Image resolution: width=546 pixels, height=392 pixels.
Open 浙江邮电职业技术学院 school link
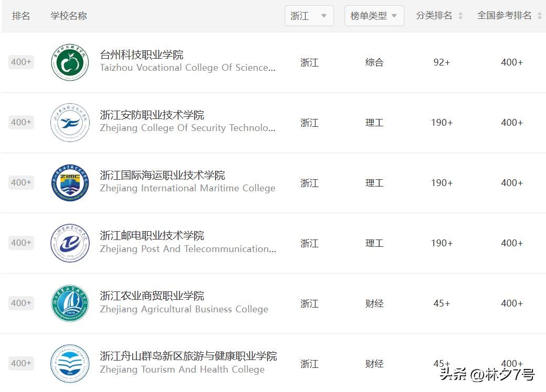[152, 236]
